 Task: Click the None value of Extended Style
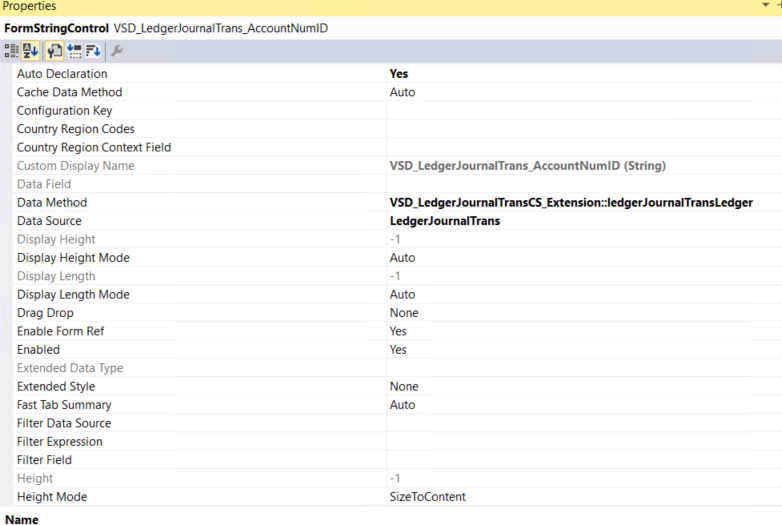point(404,386)
